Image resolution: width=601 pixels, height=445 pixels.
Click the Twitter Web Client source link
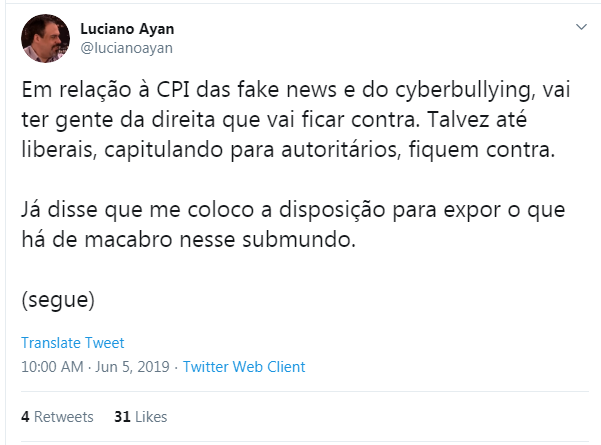pyautogui.click(x=244, y=367)
